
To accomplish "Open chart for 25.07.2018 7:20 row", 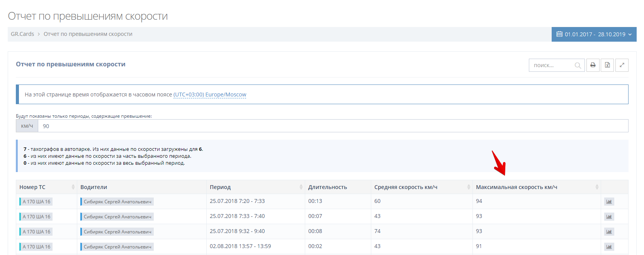I will coord(609,202).
